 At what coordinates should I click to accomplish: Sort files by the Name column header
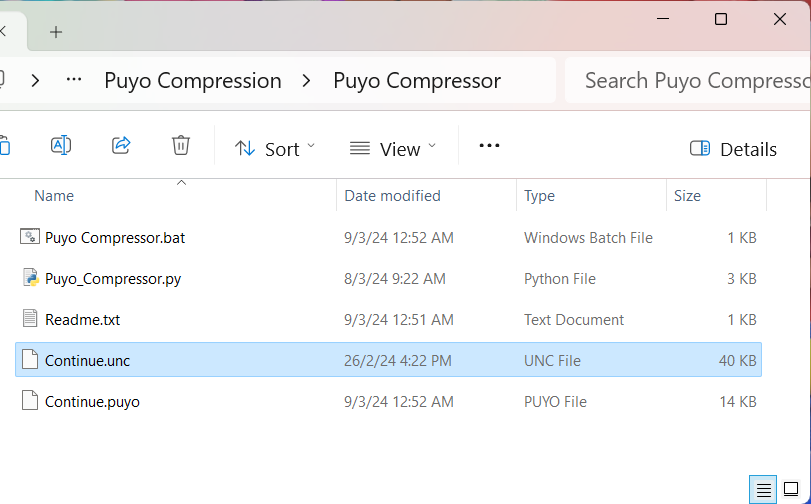(x=54, y=196)
